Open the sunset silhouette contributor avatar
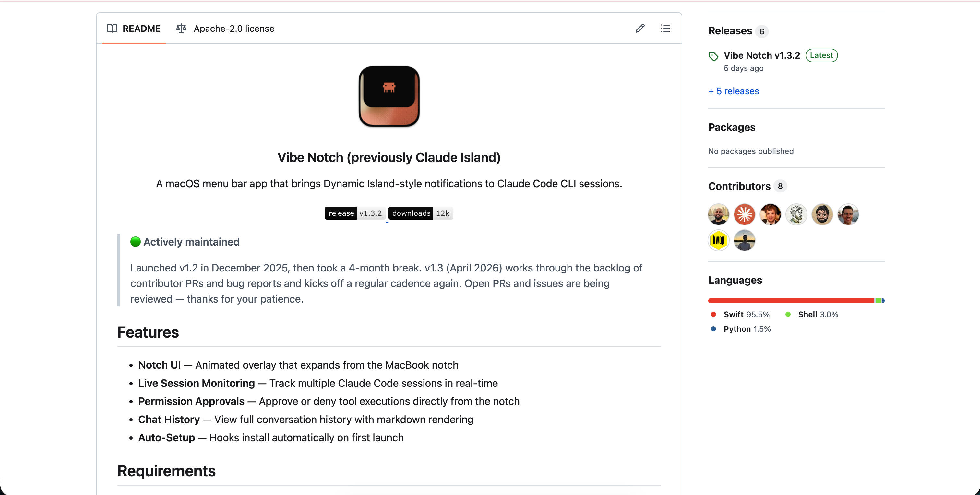This screenshot has height=495, width=980. pos(744,240)
